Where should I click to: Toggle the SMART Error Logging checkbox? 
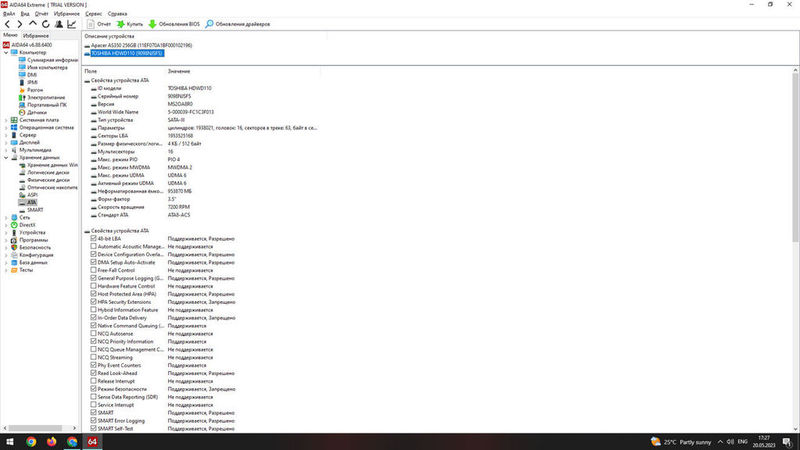[93, 420]
